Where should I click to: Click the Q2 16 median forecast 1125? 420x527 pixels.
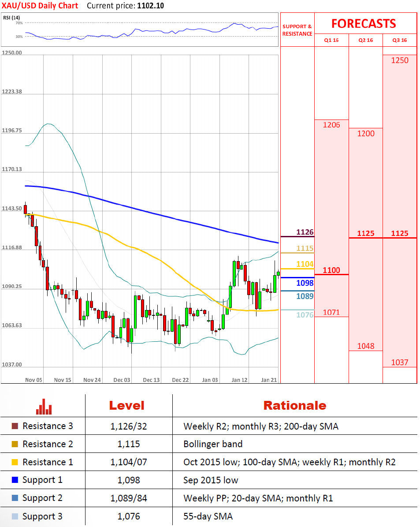[x=366, y=233]
